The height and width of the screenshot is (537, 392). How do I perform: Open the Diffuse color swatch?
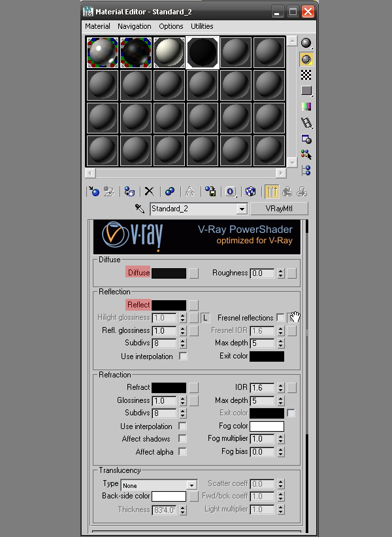[x=169, y=273]
